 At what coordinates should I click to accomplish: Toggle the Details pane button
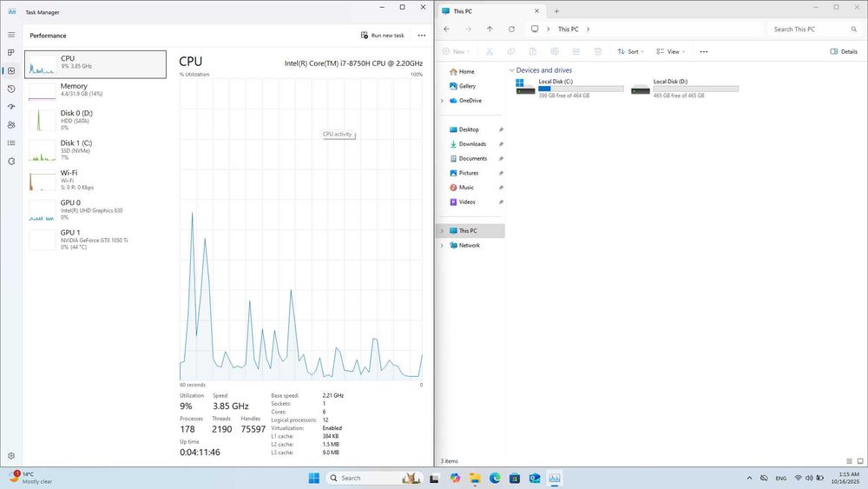coord(844,51)
